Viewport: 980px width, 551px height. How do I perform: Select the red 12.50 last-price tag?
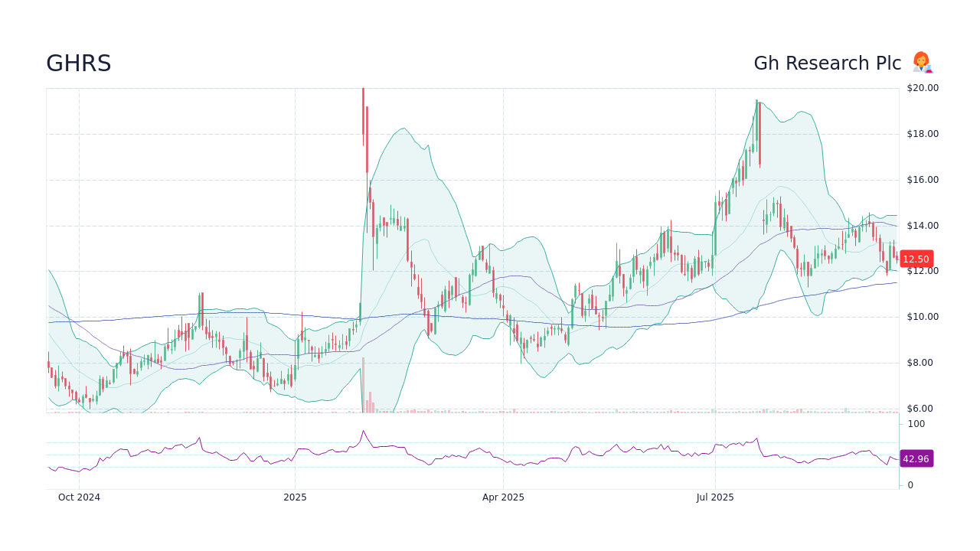pos(915,259)
